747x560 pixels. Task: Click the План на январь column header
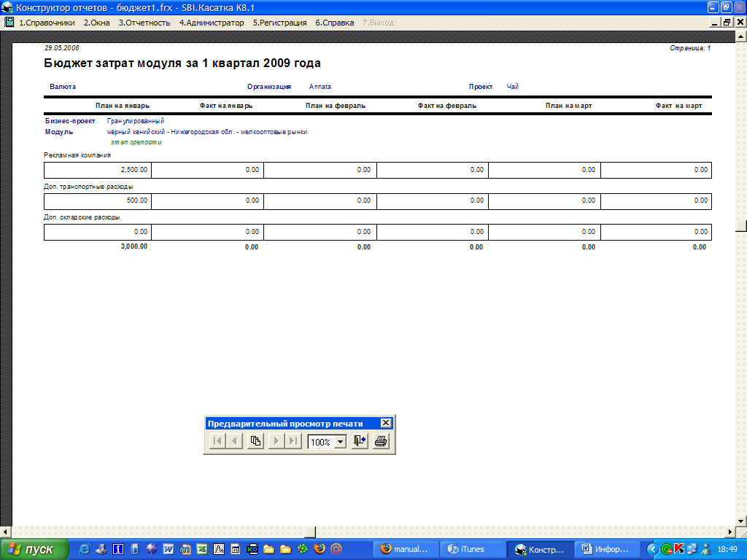pos(123,106)
